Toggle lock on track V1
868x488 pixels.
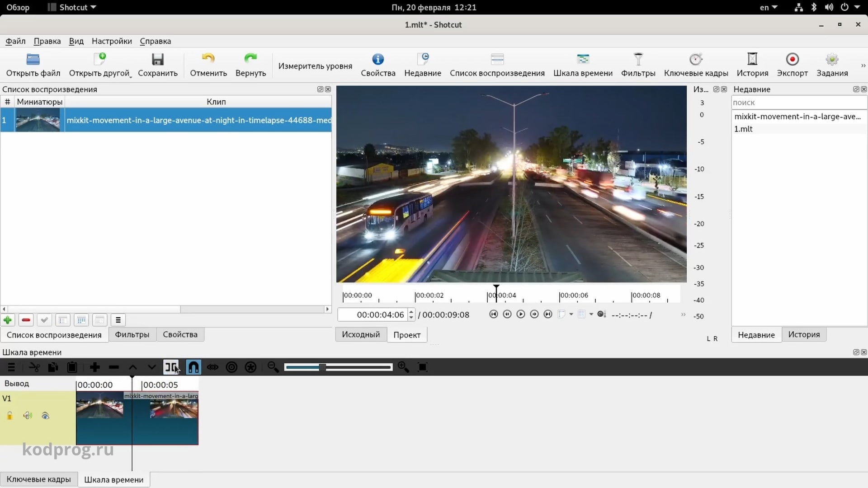9,416
